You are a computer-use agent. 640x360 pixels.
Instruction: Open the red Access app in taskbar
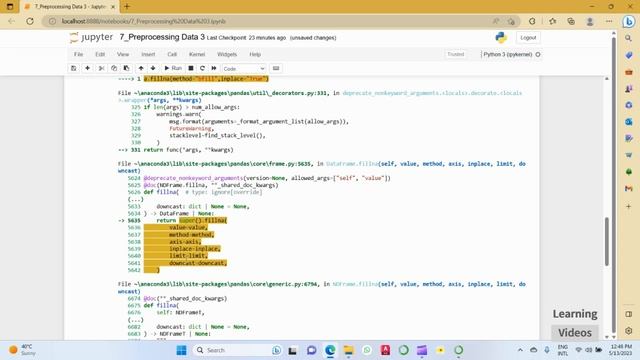[x=385, y=350]
